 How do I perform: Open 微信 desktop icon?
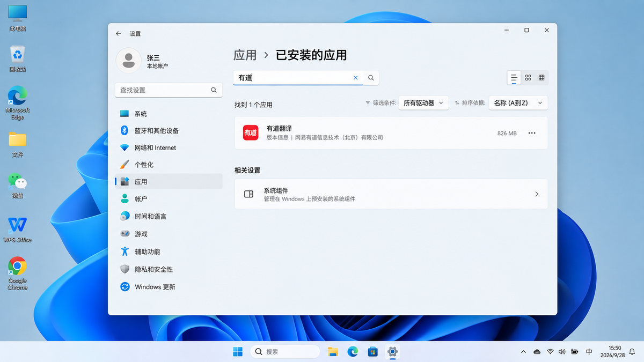(18, 185)
